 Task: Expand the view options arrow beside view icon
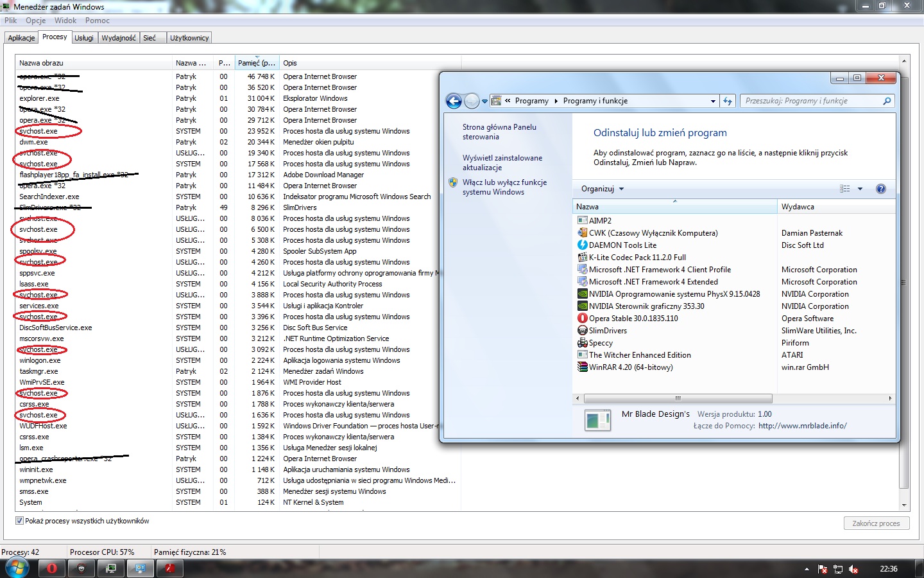pos(860,189)
